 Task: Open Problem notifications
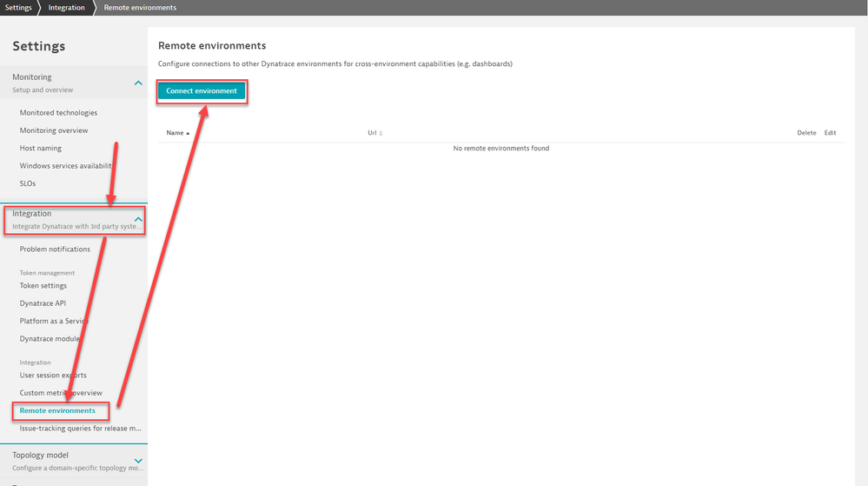coord(55,249)
